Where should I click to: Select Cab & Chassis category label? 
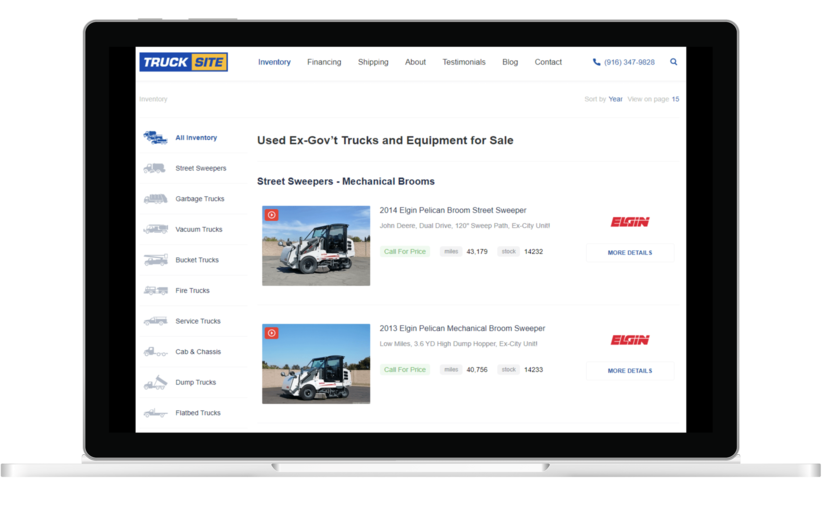click(198, 351)
